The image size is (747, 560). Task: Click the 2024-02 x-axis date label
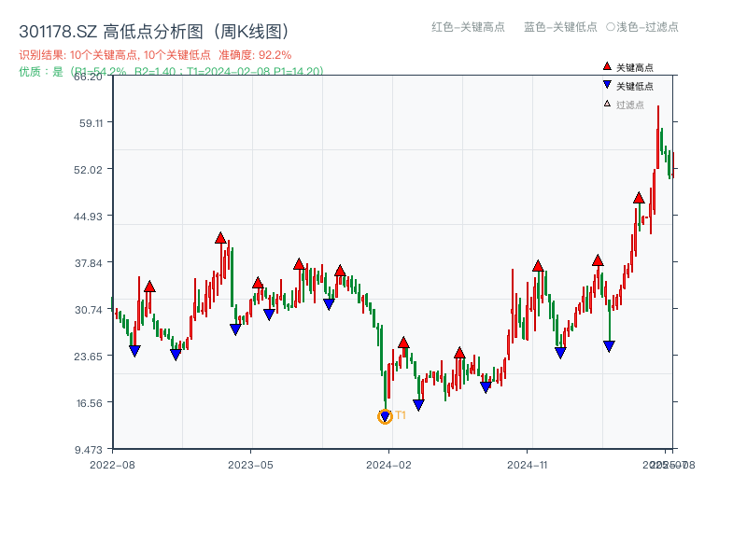388,465
